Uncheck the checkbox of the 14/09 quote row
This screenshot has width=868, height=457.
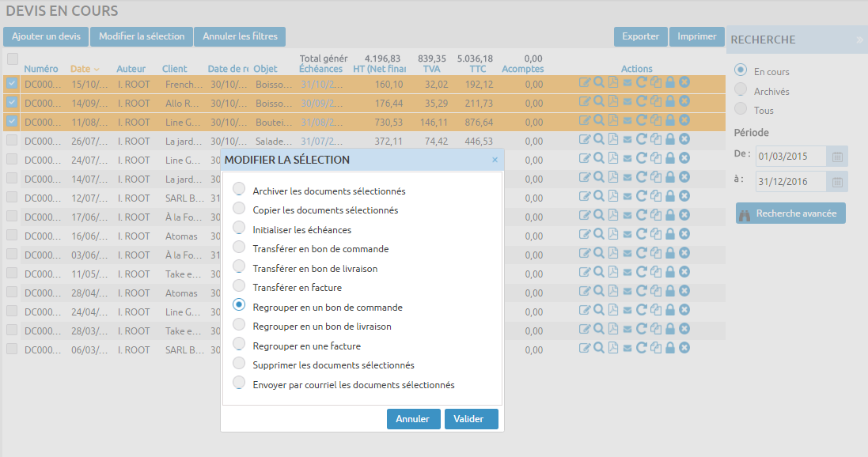(12, 102)
